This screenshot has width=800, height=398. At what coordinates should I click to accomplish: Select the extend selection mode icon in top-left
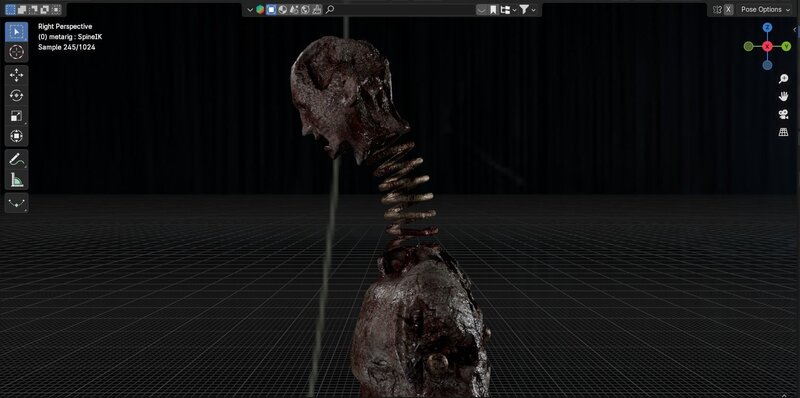tap(21, 9)
